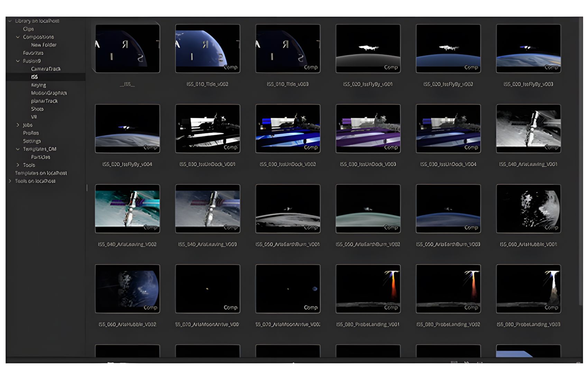Select the black-and-white 030 IssUnDock v001 thumbnail
The image size is (588, 380).
[208, 129]
